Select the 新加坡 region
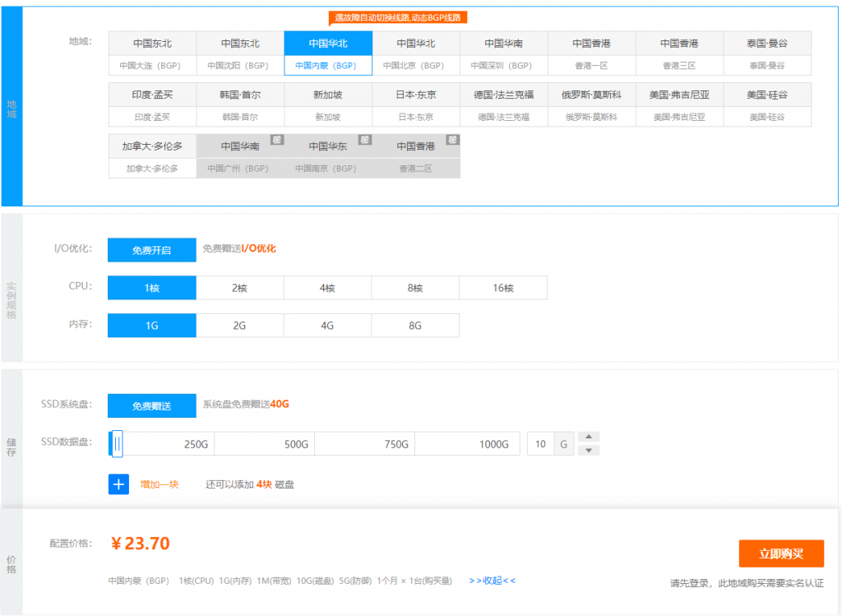This screenshot has width=842, height=616. coord(327,104)
